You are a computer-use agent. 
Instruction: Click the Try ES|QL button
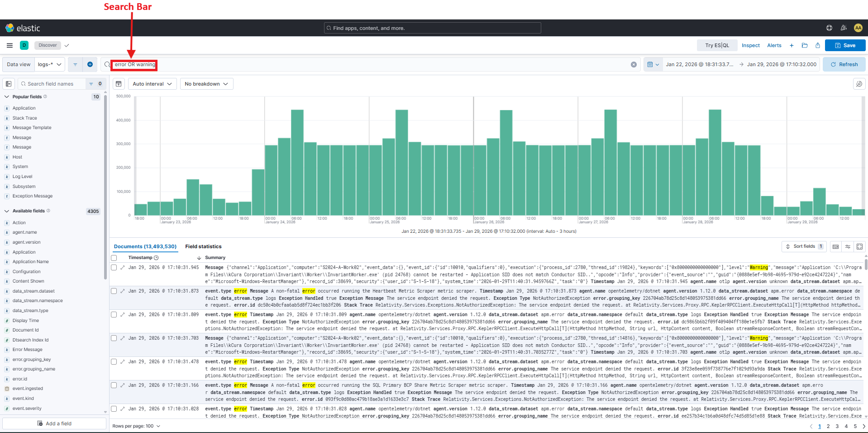[716, 45]
